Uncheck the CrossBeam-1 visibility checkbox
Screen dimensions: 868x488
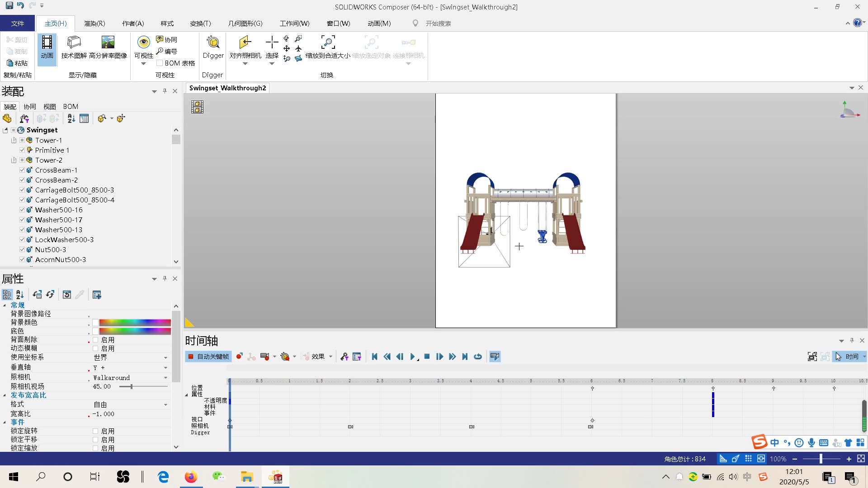point(22,170)
